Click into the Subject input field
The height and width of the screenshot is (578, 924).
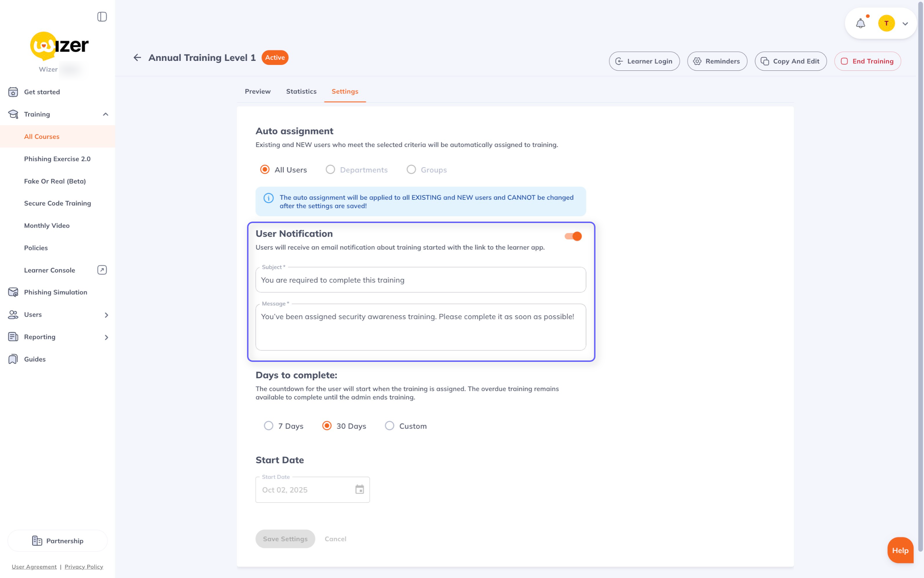(420, 280)
